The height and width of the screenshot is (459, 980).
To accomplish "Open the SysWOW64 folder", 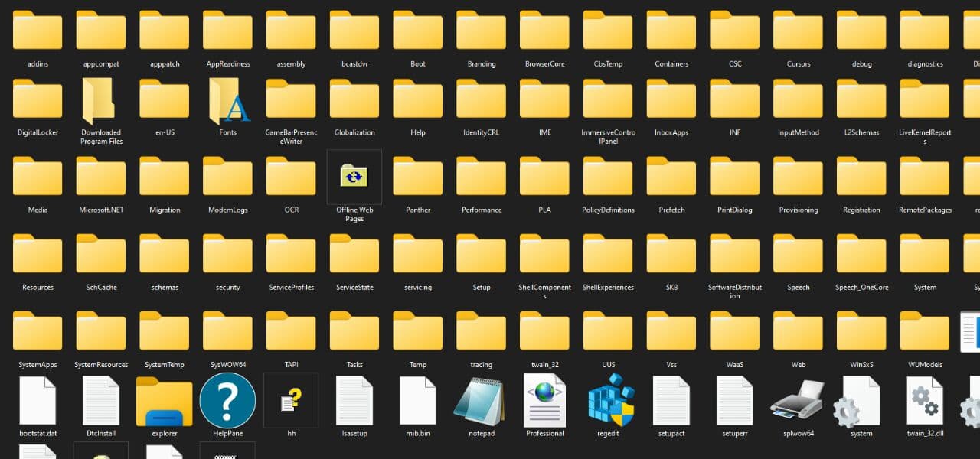I will [227, 331].
